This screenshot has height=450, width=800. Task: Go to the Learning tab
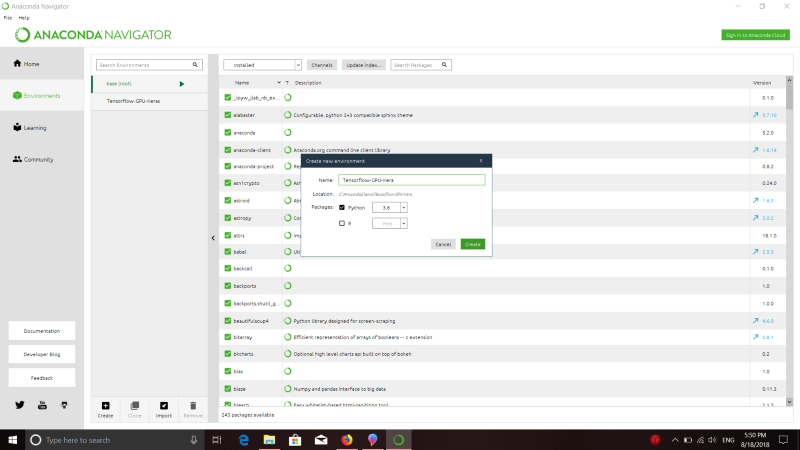tap(34, 128)
